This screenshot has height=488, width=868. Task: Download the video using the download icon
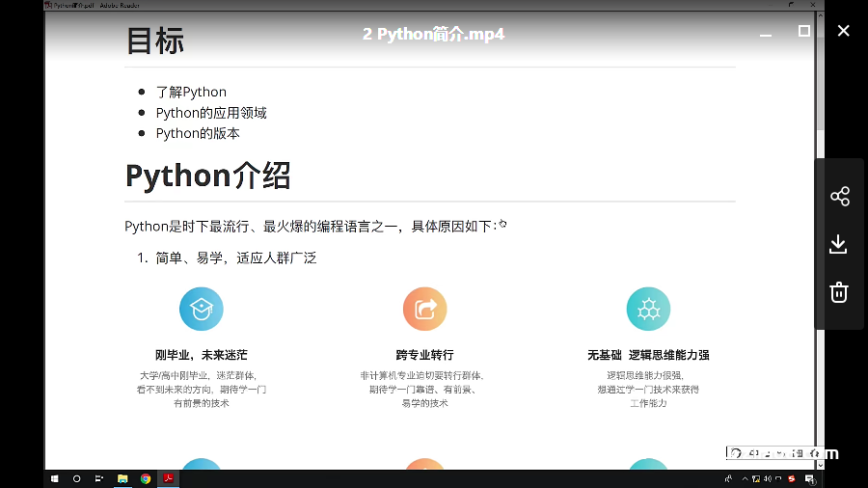click(838, 244)
